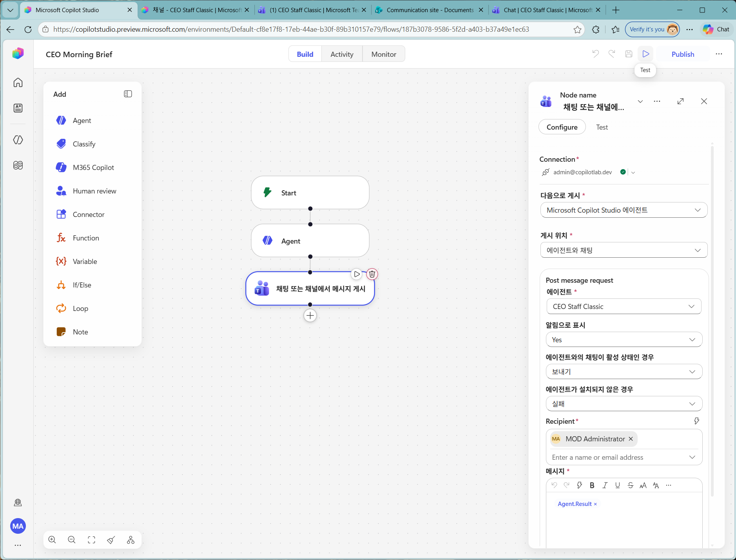Open the 보내기 dropdown

tap(624, 372)
